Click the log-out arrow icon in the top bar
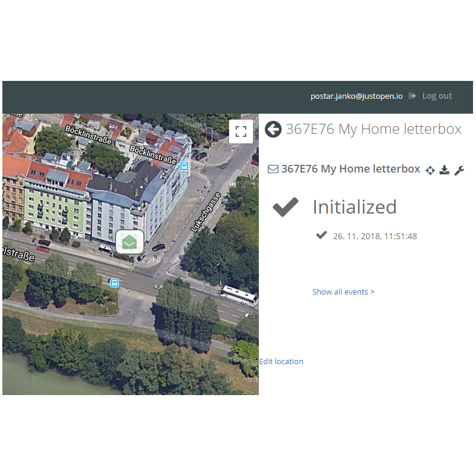The image size is (476, 476). [x=412, y=96]
